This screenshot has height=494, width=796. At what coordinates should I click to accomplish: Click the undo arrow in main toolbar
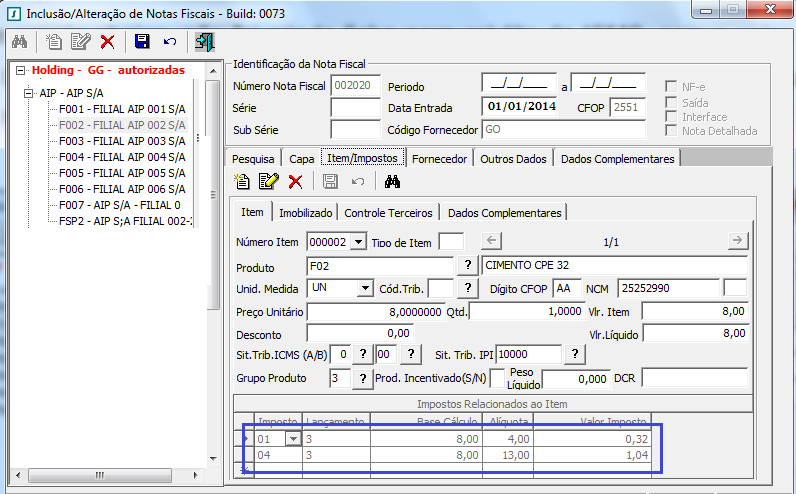(170, 41)
